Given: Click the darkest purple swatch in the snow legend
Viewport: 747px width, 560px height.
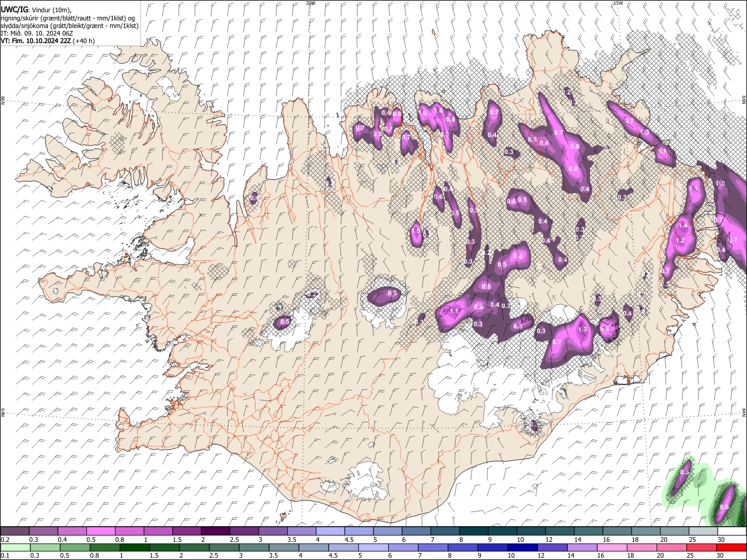Looking at the screenshot, I should pos(215,531).
